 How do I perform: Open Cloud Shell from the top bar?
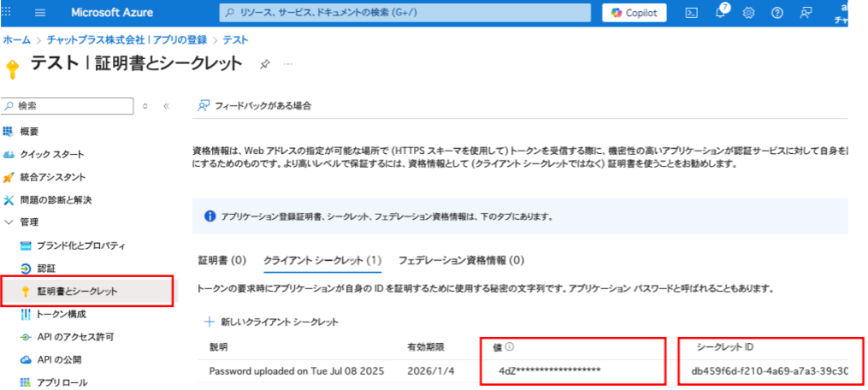pos(692,14)
